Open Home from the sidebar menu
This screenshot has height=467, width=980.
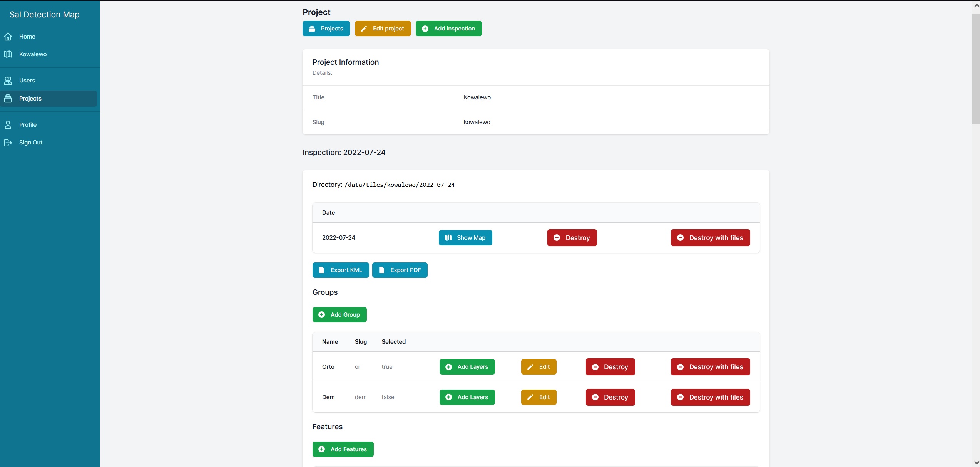[x=48, y=37]
